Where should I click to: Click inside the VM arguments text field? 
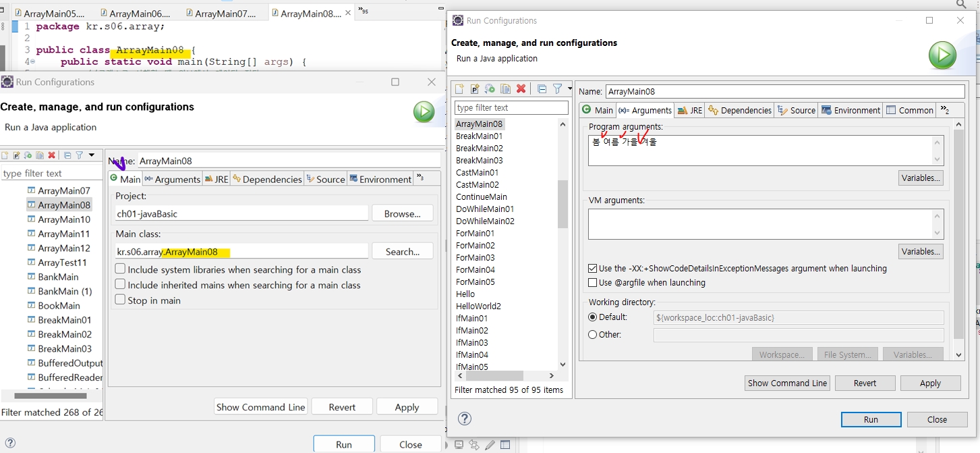pos(742,223)
